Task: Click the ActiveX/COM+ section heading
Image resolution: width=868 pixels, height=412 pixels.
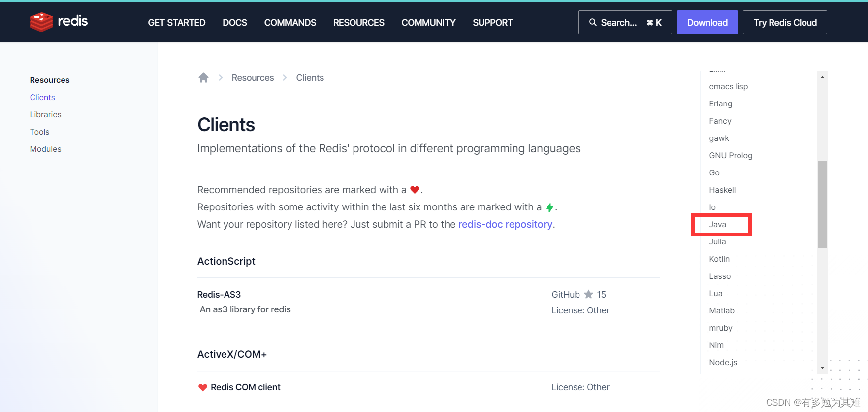Action: [232, 354]
